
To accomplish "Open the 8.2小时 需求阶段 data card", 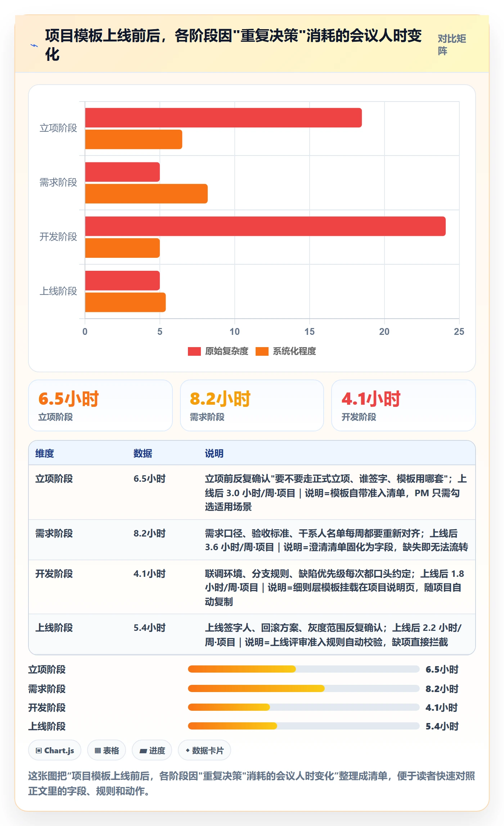I will pyautogui.click(x=252, y=405).
